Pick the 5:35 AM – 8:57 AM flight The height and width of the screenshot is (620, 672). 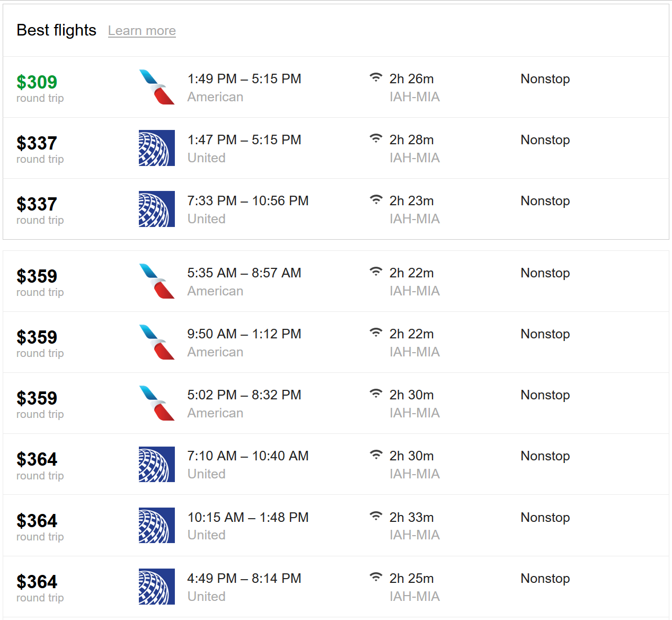[244, 273]
